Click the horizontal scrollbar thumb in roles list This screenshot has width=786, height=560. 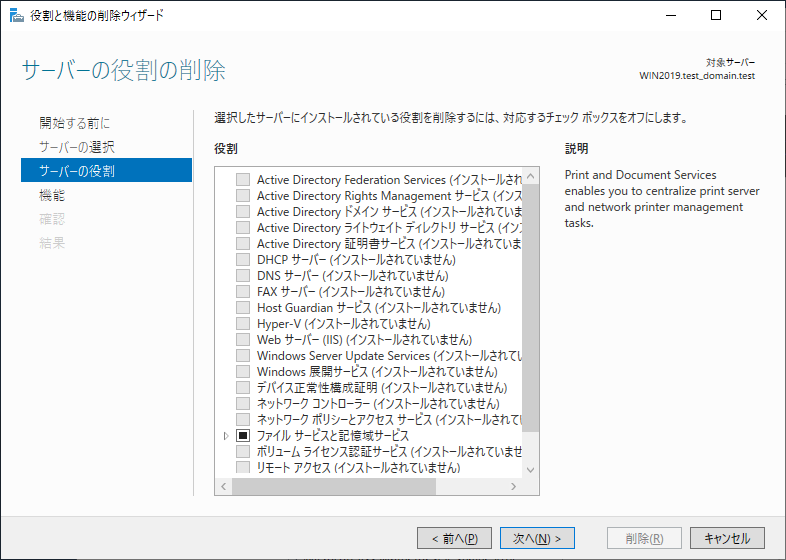pos(334,486)
